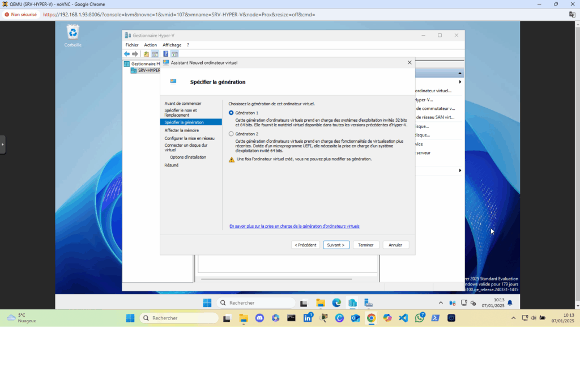Open the host weather widget showing 5°C Nuageux

click(22, 318)
